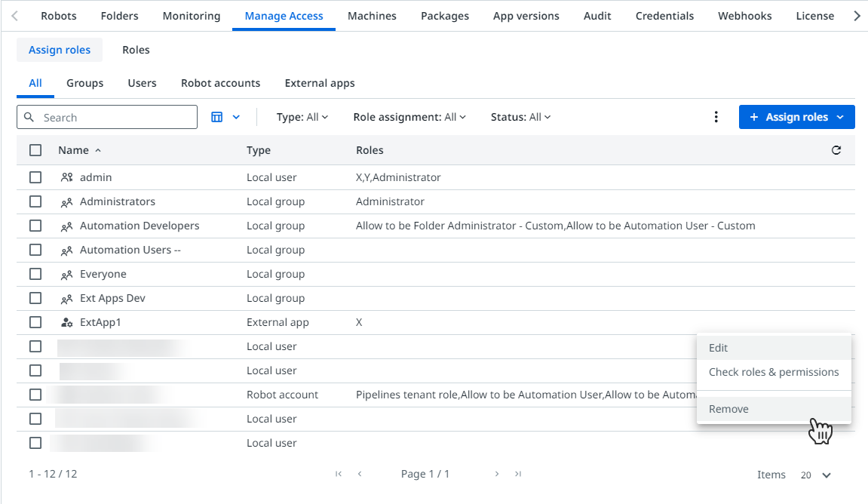The image size is (868, 504).
Task: Open the Items per page dropdown
Action: tap(815, 475)
